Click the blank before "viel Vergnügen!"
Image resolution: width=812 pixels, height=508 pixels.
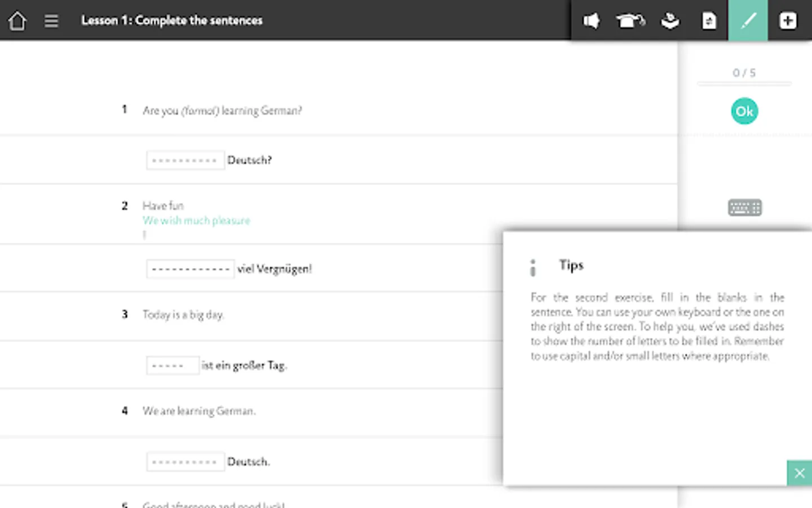tap(190, 269)
